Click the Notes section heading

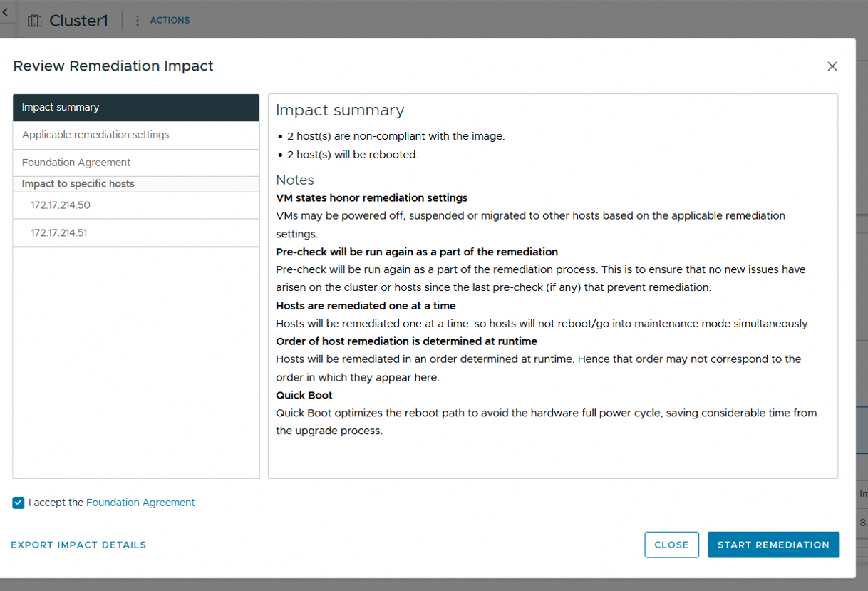[x=295, y=180]
